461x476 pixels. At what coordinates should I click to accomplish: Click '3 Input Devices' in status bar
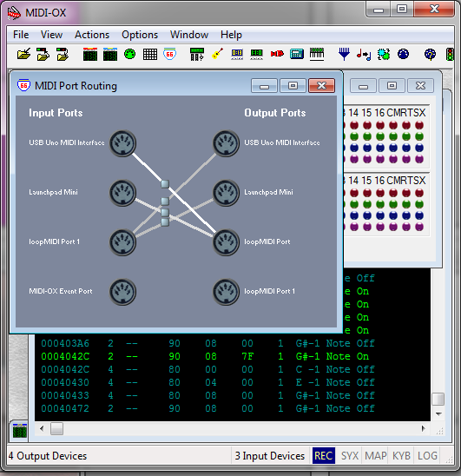pos(270,456)
